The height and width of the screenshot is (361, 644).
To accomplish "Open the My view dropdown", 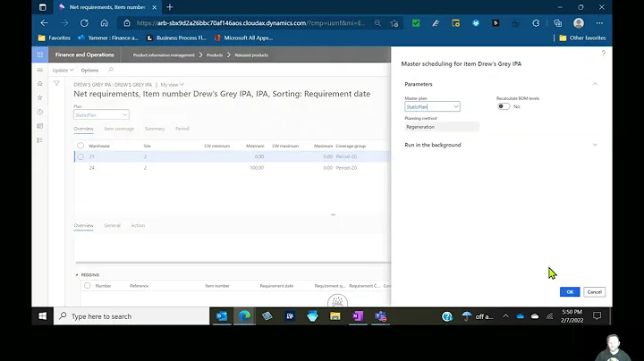I will coord(172,85).
